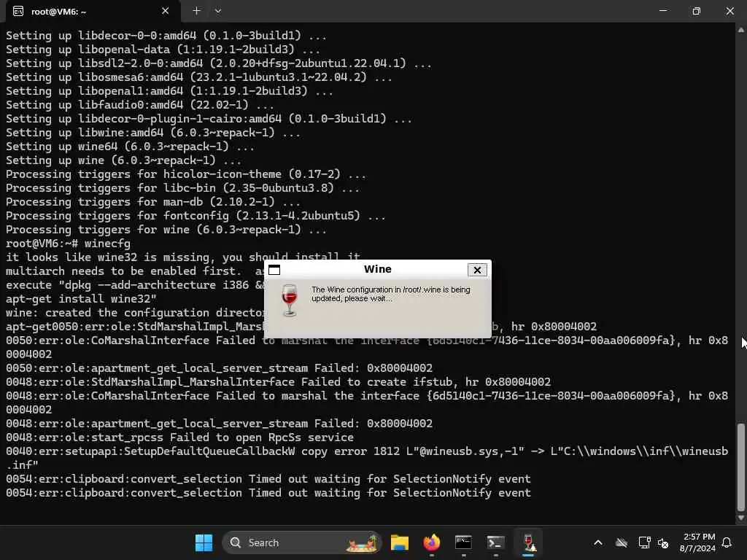Click the "Setting up libopenal-data" line

pos(163,50)
